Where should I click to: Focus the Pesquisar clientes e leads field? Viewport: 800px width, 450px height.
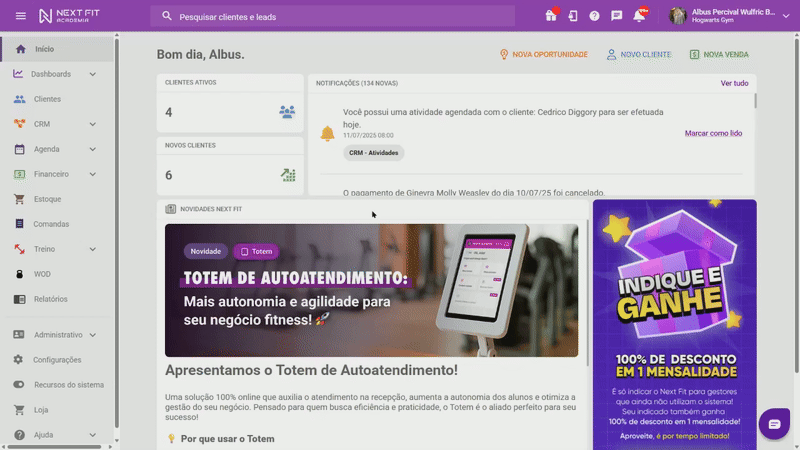[332, 16]
